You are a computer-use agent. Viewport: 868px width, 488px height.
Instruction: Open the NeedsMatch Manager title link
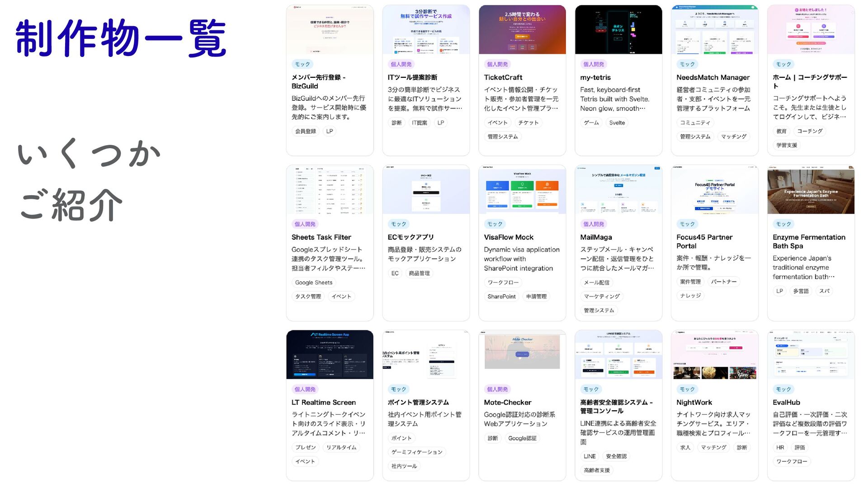pyautogui.click(x=712, y=77)
